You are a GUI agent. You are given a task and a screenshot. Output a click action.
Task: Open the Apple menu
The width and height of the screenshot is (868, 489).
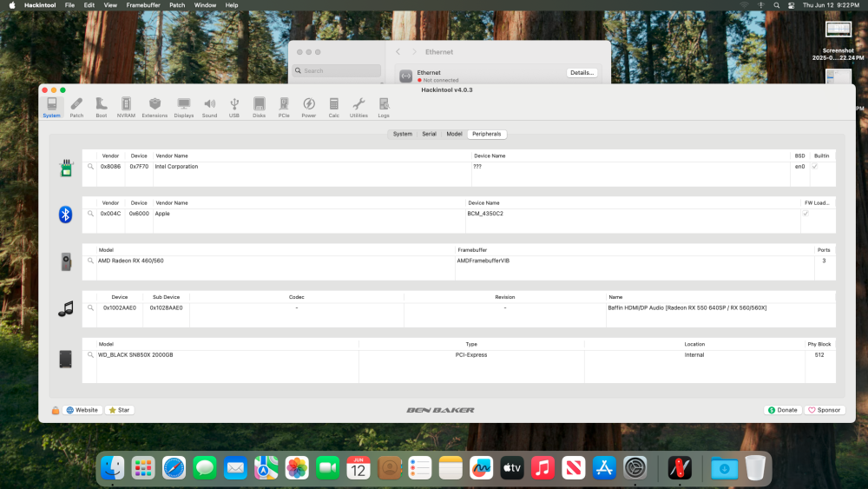[12, 5]
